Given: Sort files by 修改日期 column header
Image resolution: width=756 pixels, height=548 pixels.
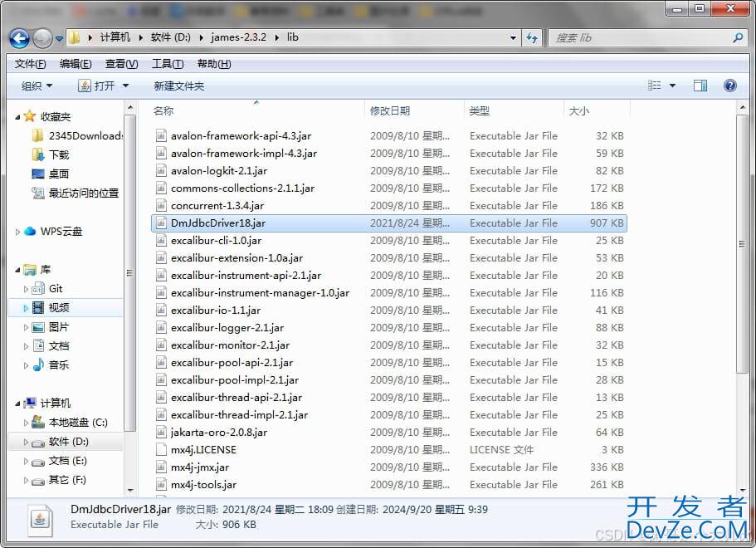Looking at the screenshot, I should coord(390,110).
